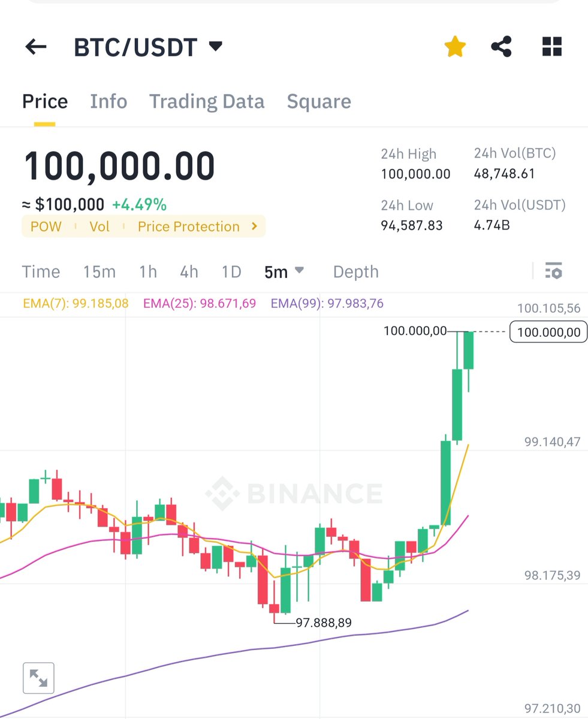Select the Price tab
The image size is (588, 719).
click(x=45, y=101)
